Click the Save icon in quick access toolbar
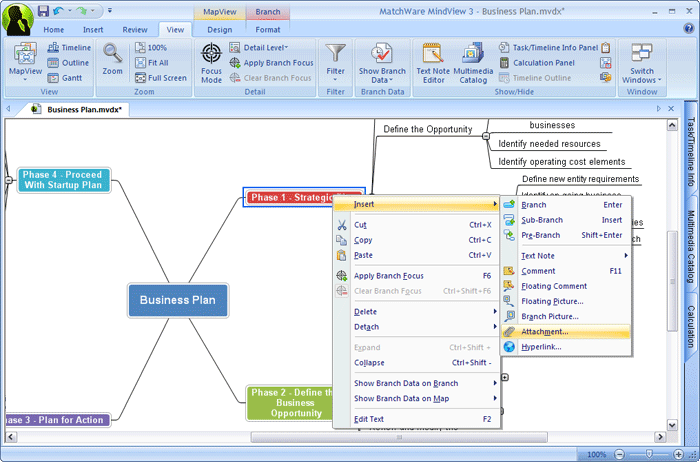Viewport: 700px width, 462px height. 43,11
